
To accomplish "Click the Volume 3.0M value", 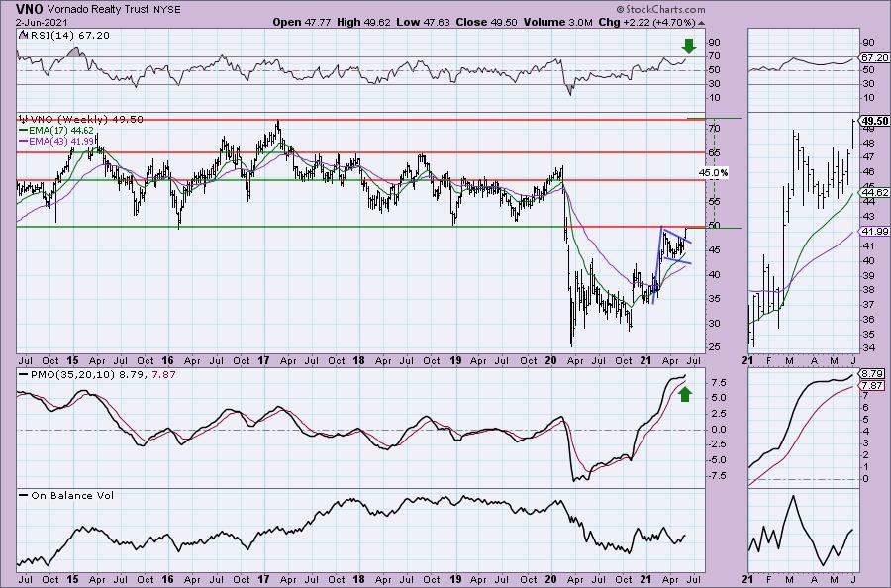I will pos(558,22).
